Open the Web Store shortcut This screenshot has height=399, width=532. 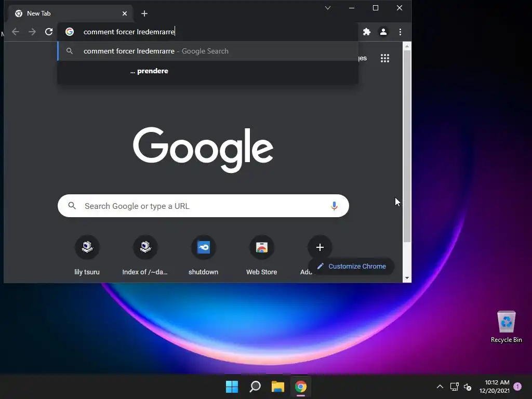[262, 256]
